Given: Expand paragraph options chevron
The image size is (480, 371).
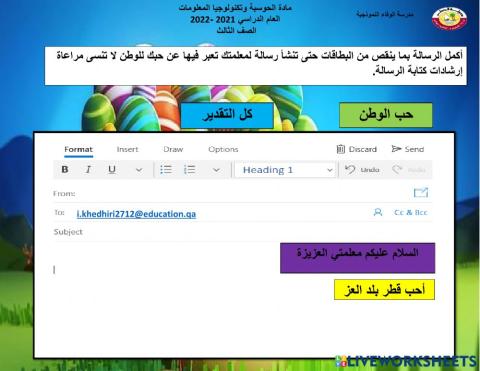Looking at the screenshot, I should [x=216, y=170].
